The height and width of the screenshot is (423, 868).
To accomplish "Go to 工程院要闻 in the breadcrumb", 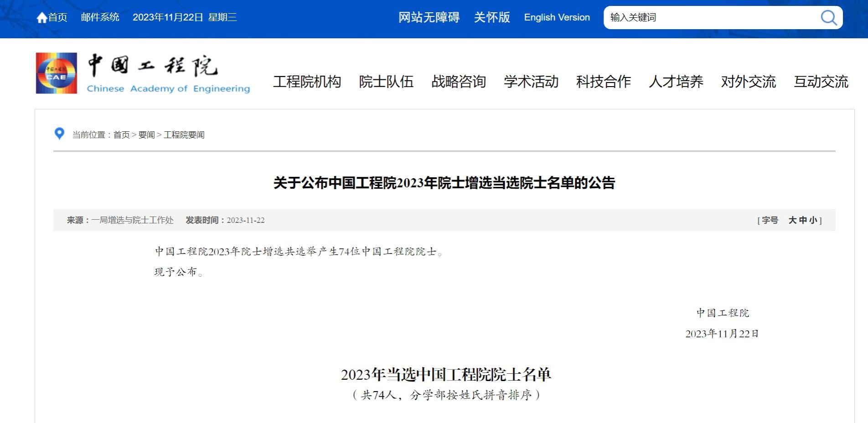I will point(184,135).
